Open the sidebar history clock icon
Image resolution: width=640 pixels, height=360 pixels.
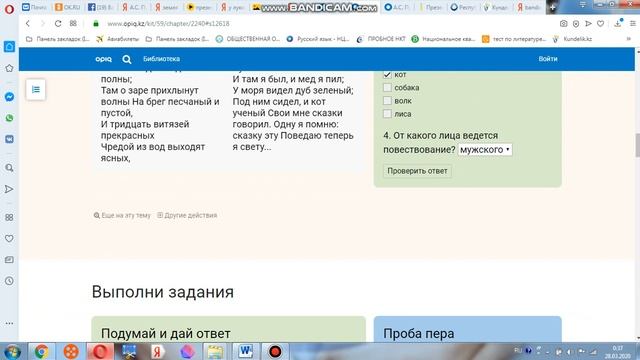point(9,281)
